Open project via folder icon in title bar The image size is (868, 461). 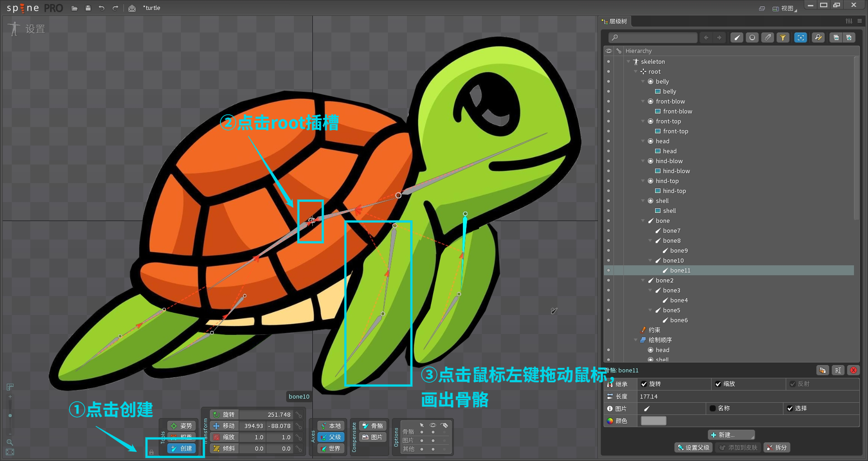(75, 8)
